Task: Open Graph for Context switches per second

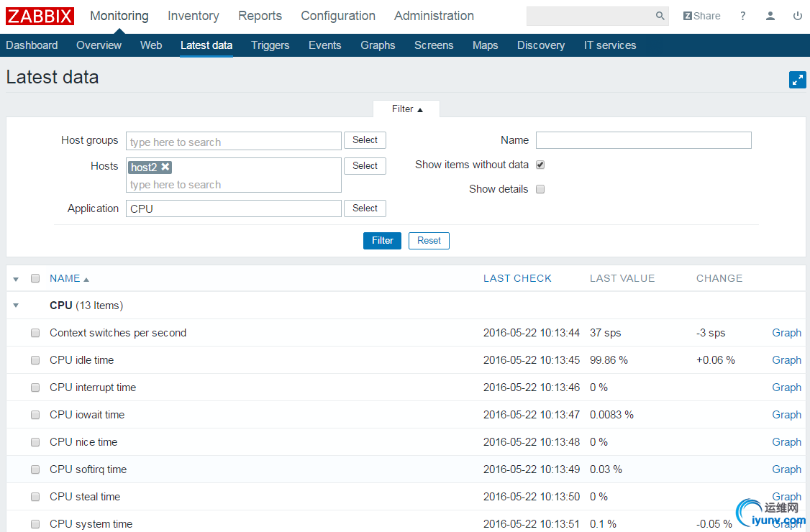Action: point(786,333)
